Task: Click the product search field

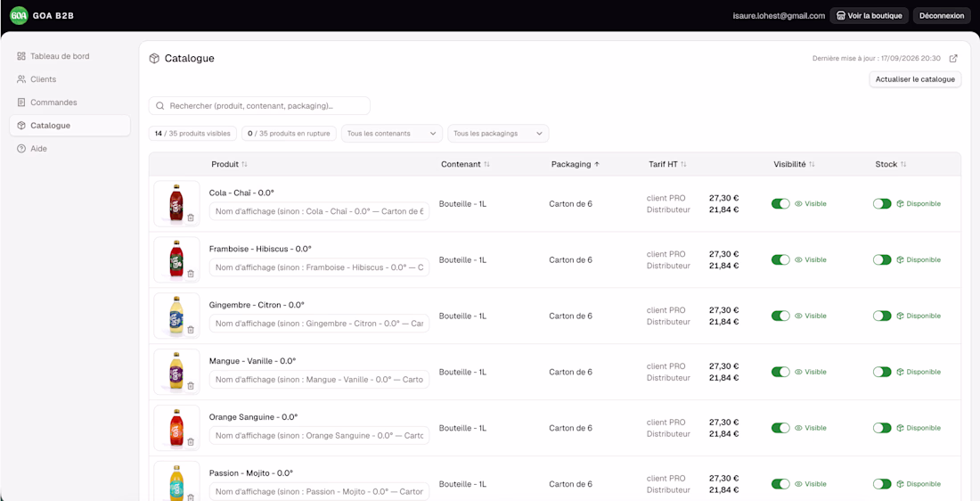Action: [x=259, y=106]
